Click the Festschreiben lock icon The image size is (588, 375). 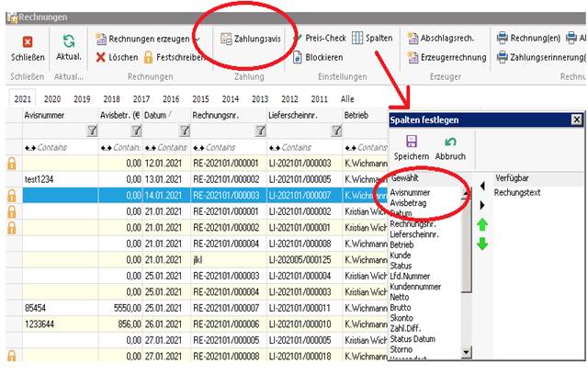click(x=148, y=57)
